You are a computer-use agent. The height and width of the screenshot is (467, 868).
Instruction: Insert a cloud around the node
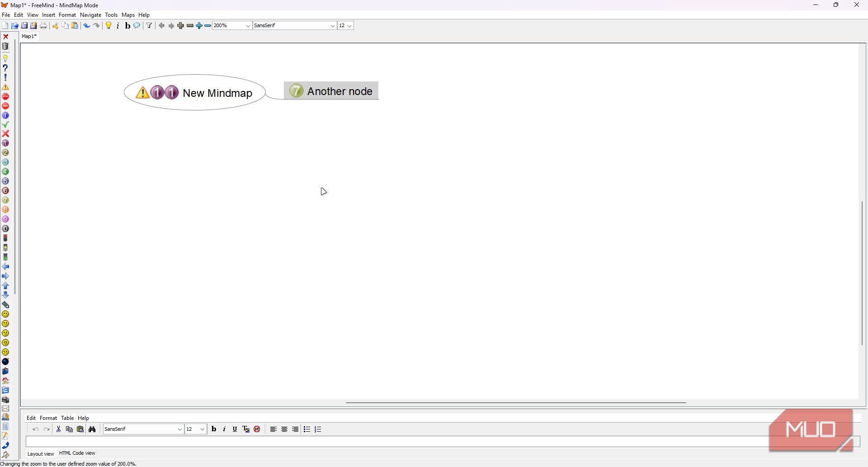137,26
